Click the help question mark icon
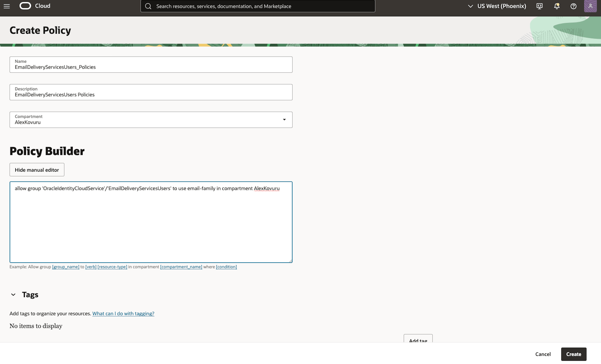The width and height of the screenshot is (601, 364). (x=573, y=6)
